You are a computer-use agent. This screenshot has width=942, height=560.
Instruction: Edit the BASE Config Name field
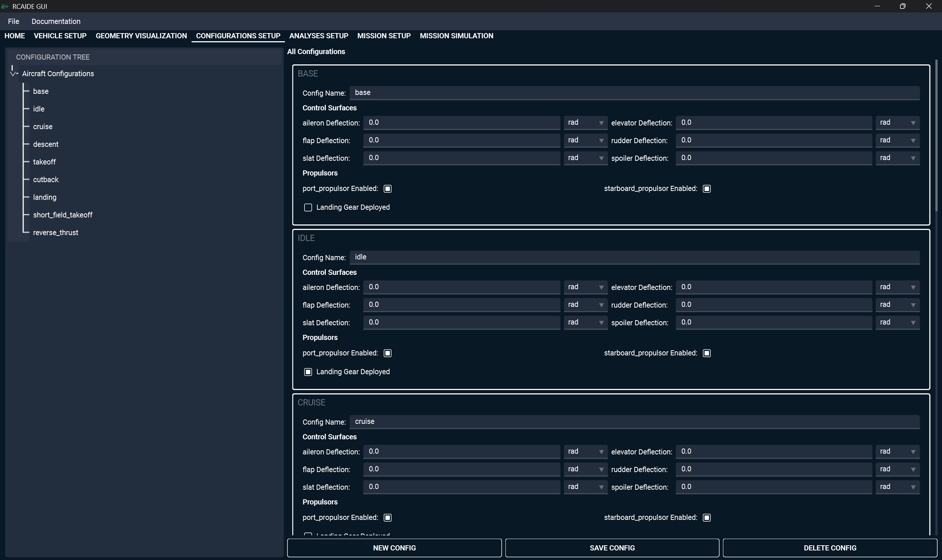point(634,93)
